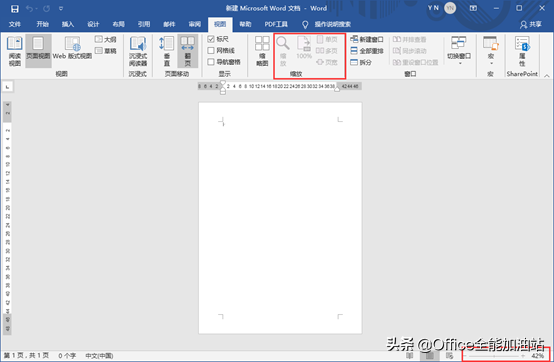The width and height of the screenshot is (554, 362).
Task: Click the 42% zoom level
Action: pos(537,356)
